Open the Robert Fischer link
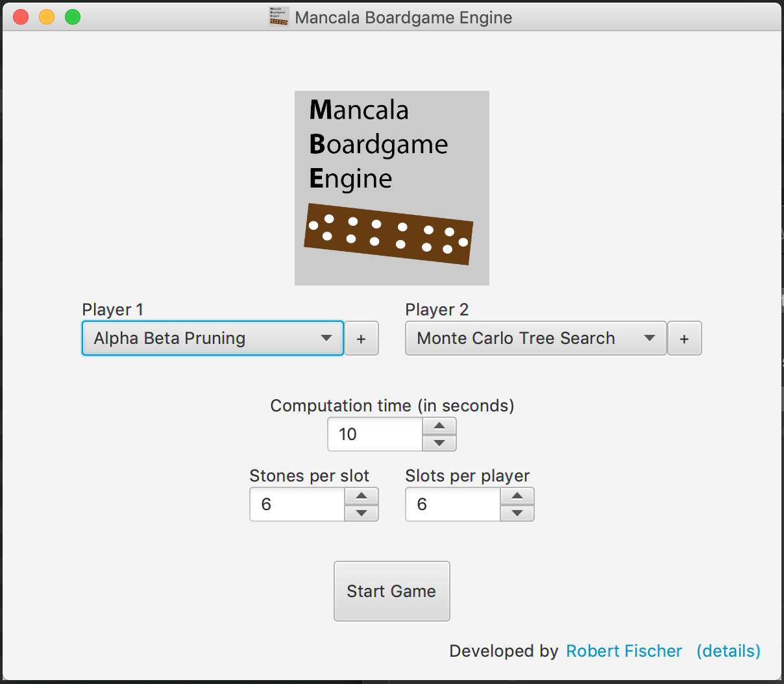The image size is (784, 684). [624, 651]
